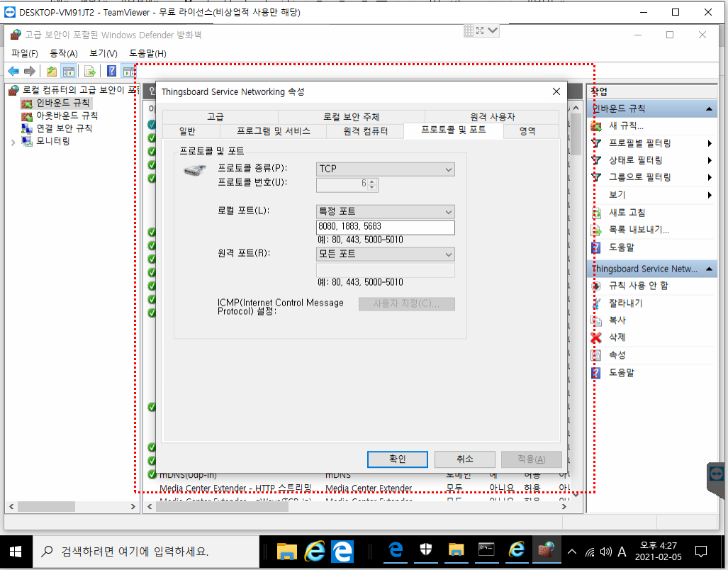Click the 취소 button
This screenshot has height=570, width=728.
pyautogui.click(x=465, y=459)
